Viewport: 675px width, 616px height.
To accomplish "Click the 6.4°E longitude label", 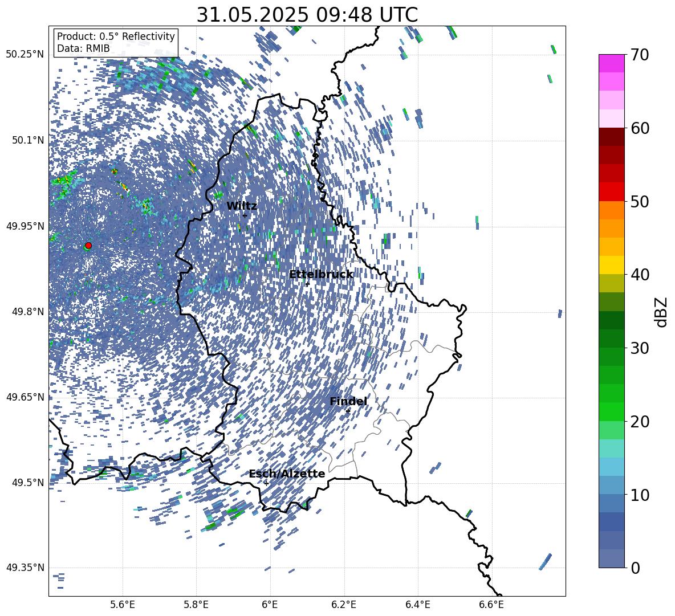I will pyautogui.click(x=417, y=605).
